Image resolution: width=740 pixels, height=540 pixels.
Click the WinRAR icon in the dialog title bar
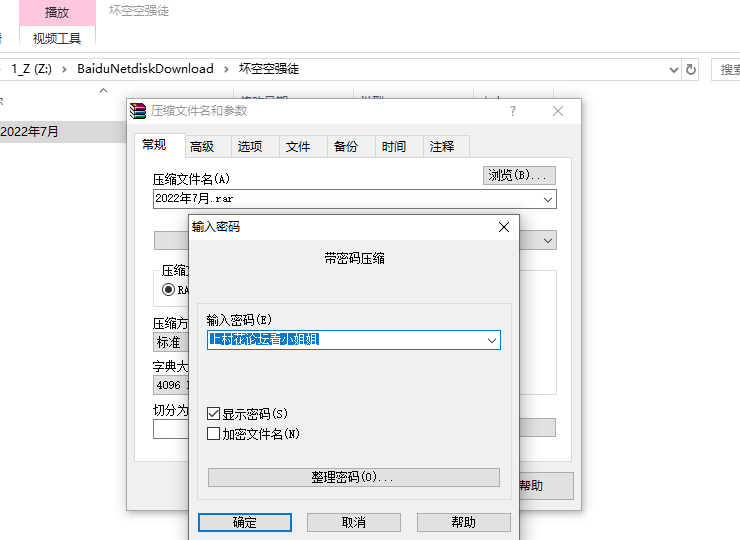coord(140,111)
